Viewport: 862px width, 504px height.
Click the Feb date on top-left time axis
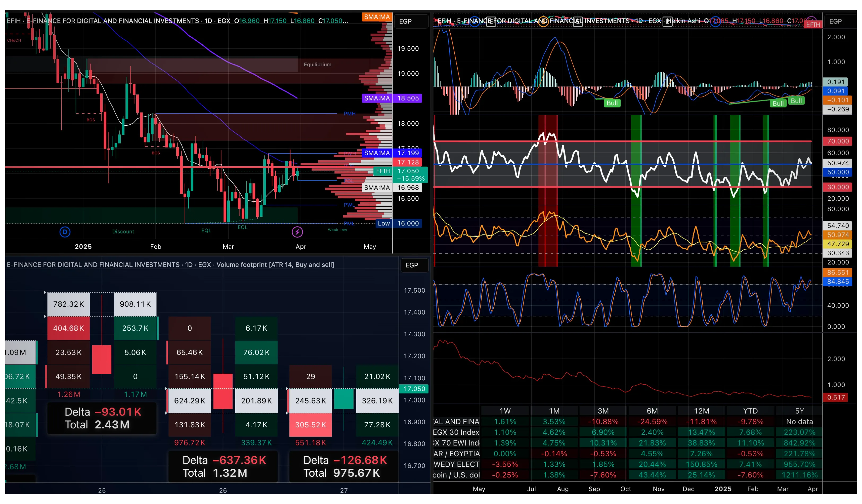(x=156, y=247)
